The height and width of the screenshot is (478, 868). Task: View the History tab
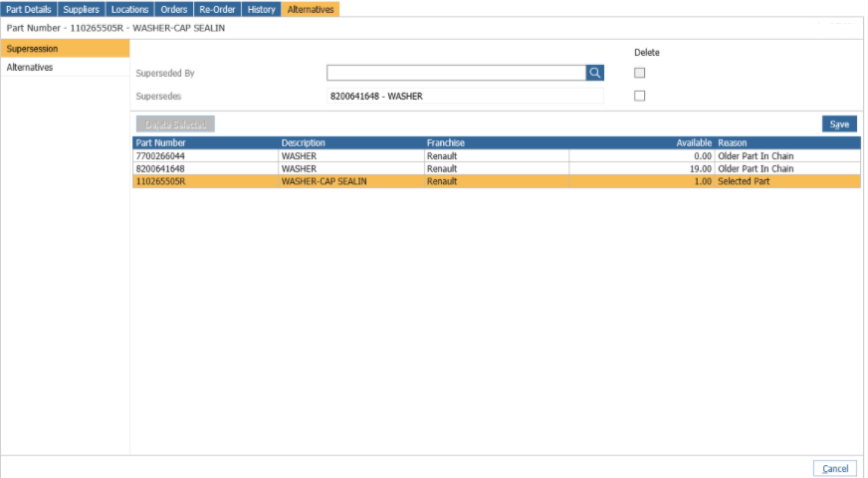tap(261, 9)
